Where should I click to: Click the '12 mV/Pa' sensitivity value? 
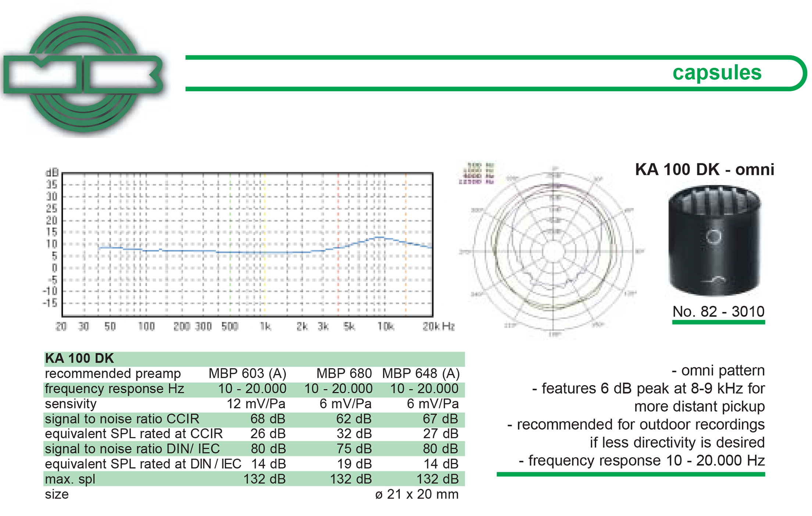click(256, 404)
